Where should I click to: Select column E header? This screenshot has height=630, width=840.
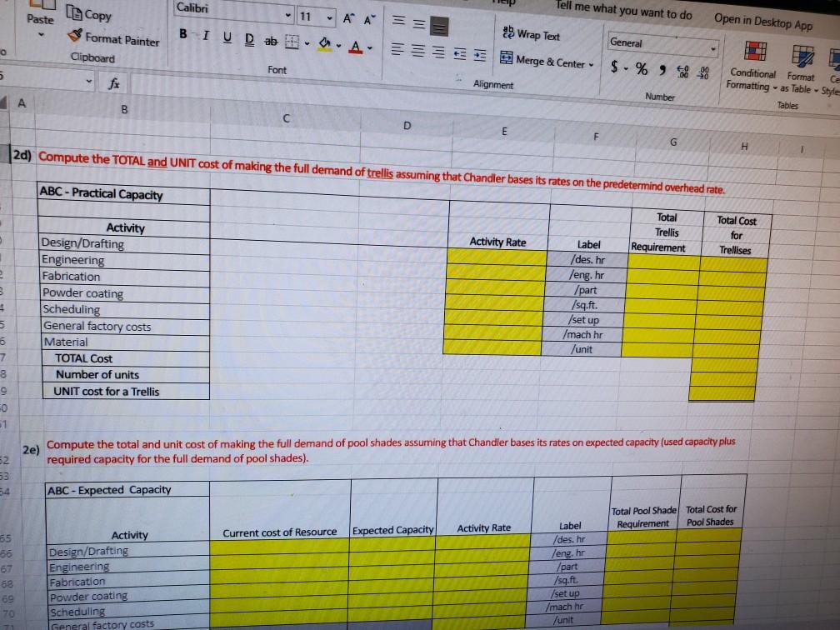pos(504,132)
